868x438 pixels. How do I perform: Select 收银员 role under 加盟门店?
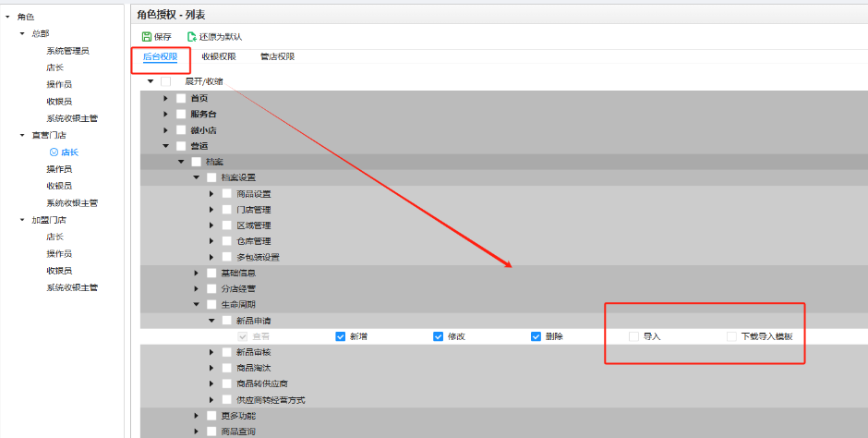[x=59, y=271]
